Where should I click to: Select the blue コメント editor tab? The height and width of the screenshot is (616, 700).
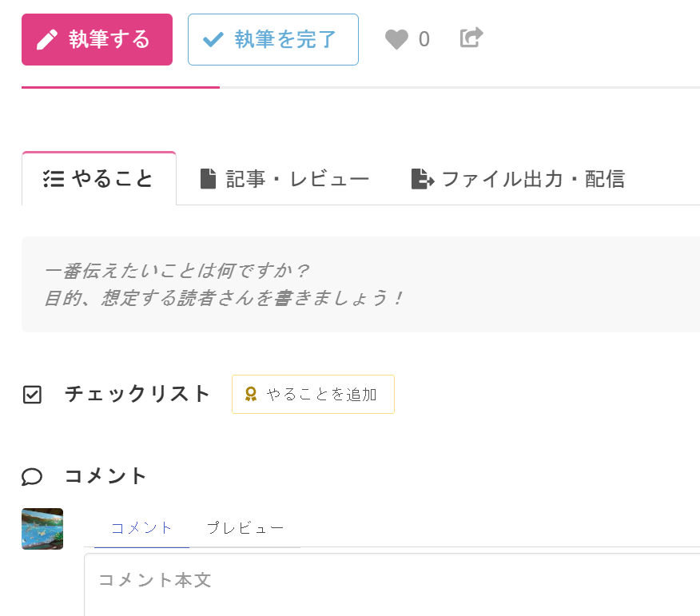coord(141,528)
